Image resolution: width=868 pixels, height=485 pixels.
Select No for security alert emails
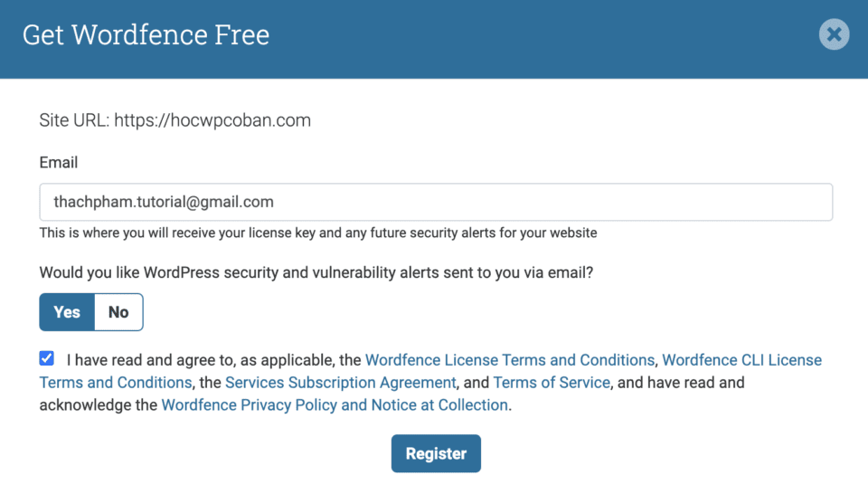[118, 312]
